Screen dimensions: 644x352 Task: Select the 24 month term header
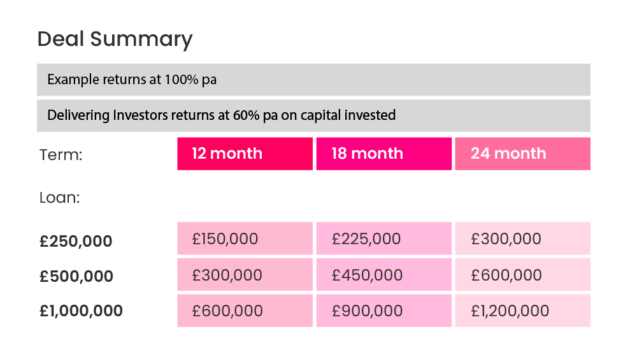pos(522,154)
